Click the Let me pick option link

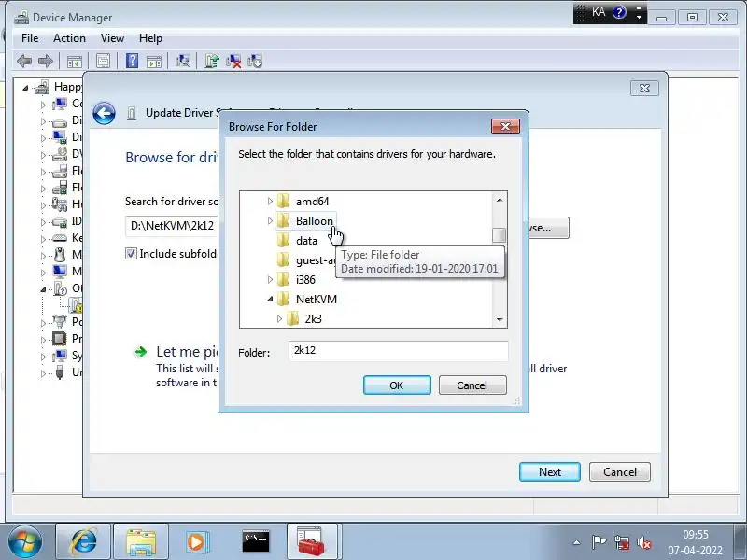(187, 352)
